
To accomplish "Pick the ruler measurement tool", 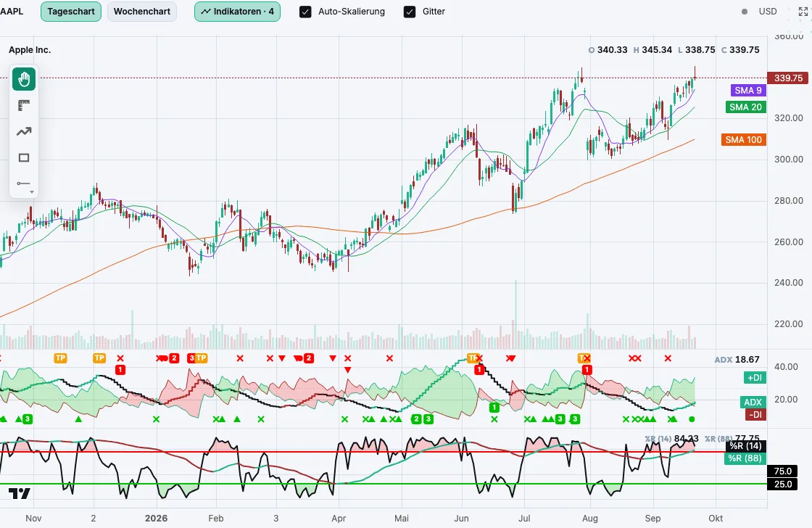I will pos(24,106).
